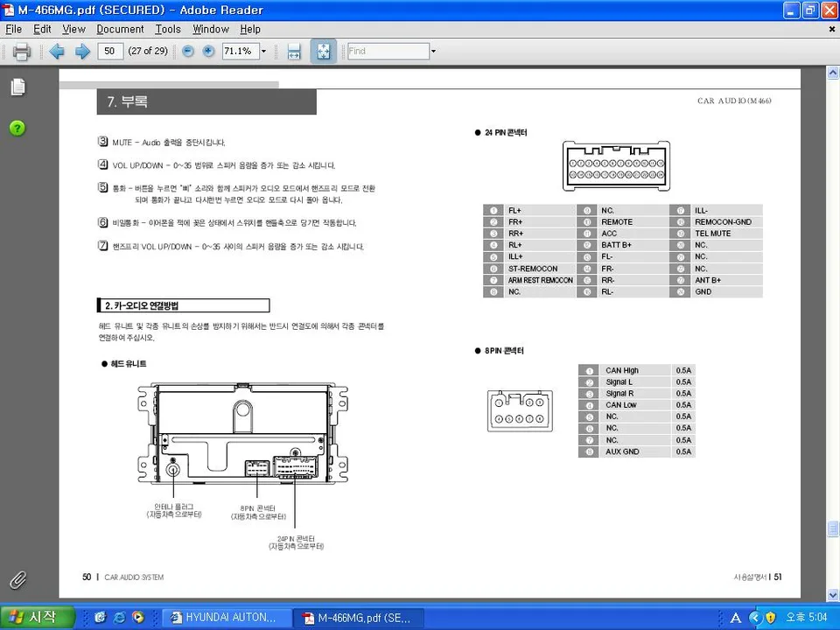This screenshot has height=630, width=840.
Task: Click the system clock showing 5:04
Action: pos(806,618)
